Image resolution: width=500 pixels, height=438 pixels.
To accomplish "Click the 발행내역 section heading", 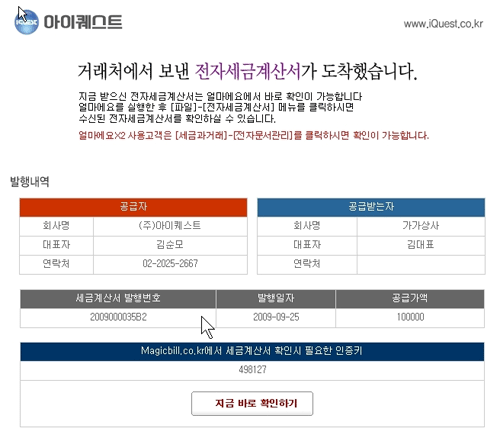I will point(30,182).
